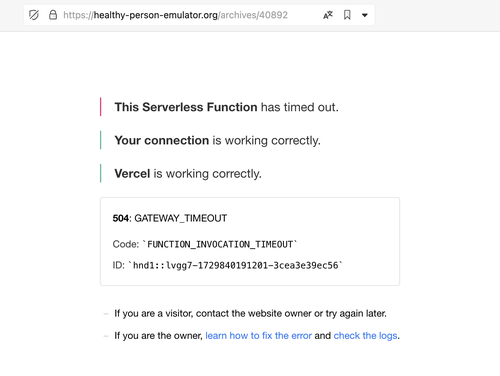500x376 pixels.
Task: Click the FUNCTION_INVOCATION_TIMEOUT code text
Action: tap(220, 244)
